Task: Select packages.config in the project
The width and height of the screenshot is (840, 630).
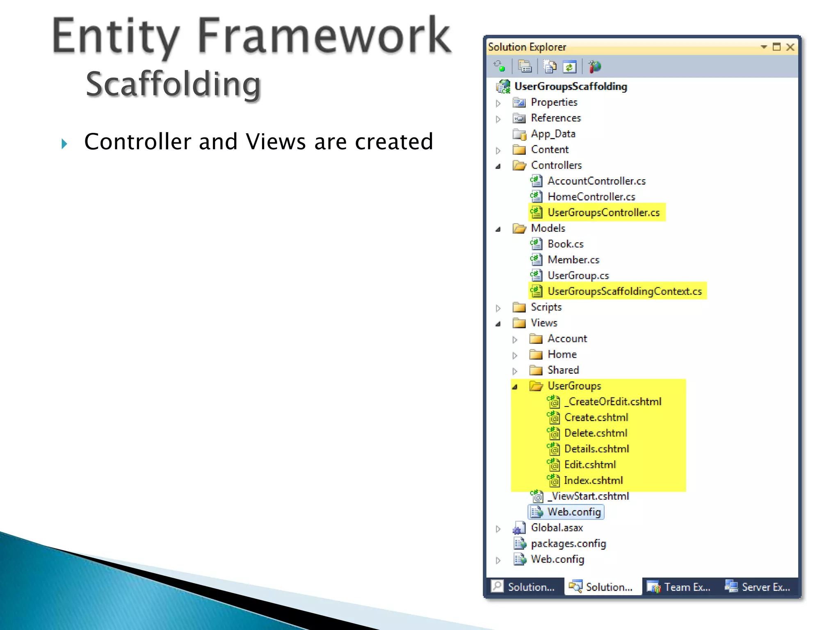Action: coord(568,543)
